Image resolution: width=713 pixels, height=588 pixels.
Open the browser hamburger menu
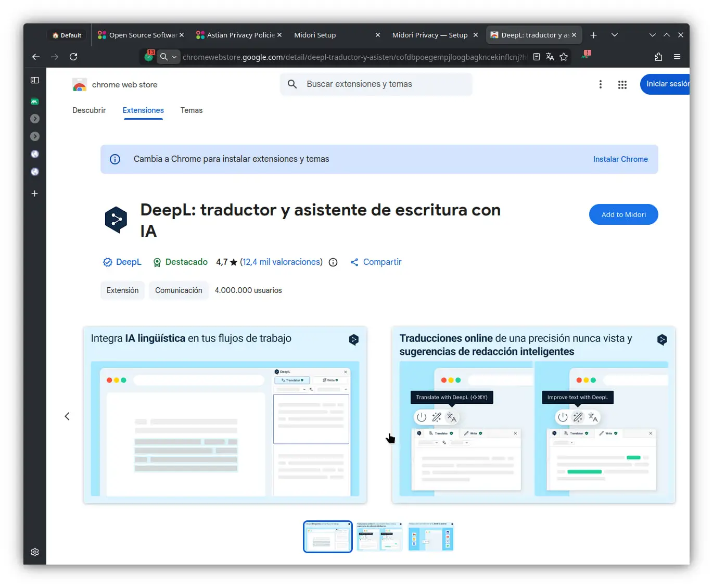coord(677,57)
